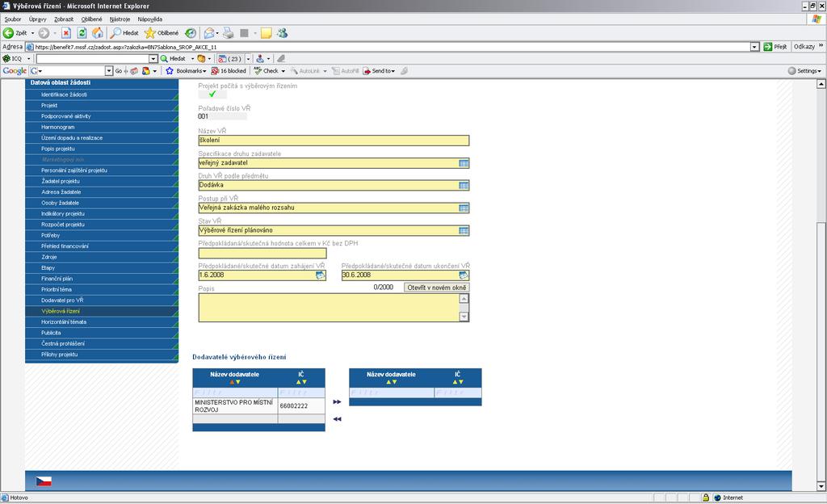This screenshot has height=504, width=827.
Task: Open the Google toolbar Settings
Action: pyautogui.click(x=804, y=70)
